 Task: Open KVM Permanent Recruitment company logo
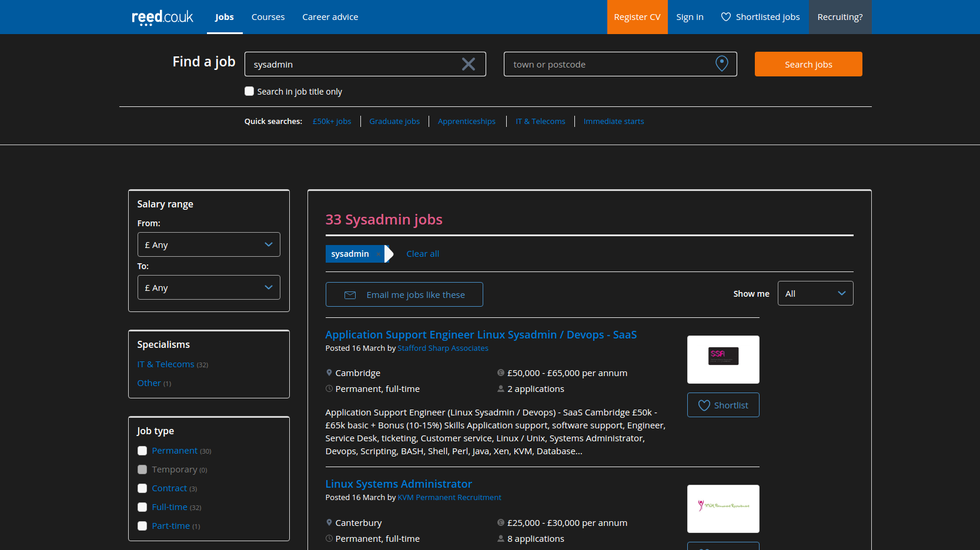click(x=723, y=509)
